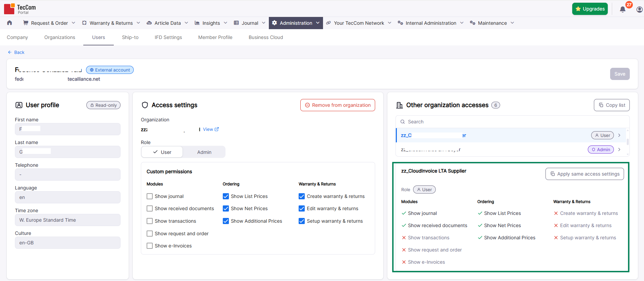The height and width of the screenshot is (281, 644).
Task: Click the Read-only lock badge
Action: [x=104, y=105]
